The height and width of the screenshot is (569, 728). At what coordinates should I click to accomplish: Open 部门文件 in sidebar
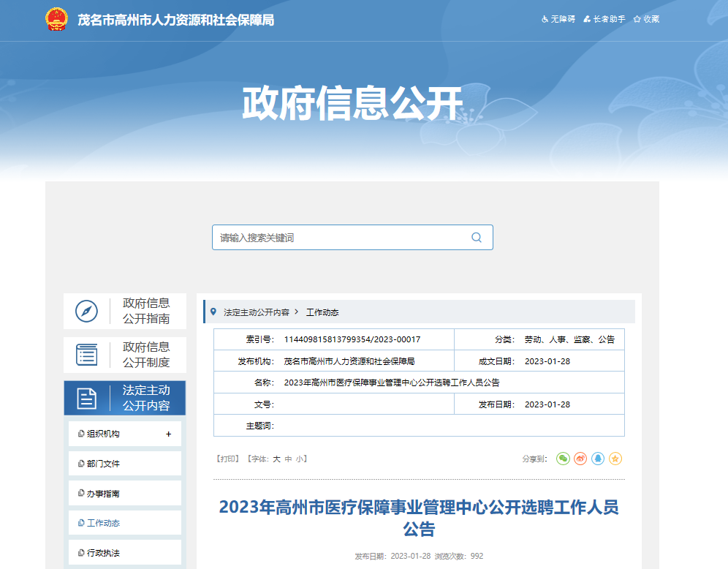coord(103,464)
